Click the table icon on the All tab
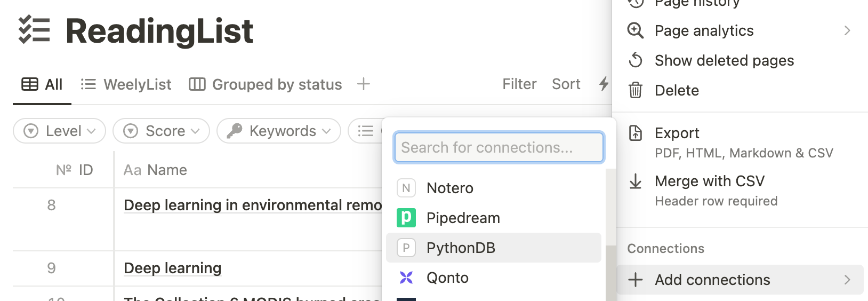This screenshot has height=301, width=868. pos(30,84)
